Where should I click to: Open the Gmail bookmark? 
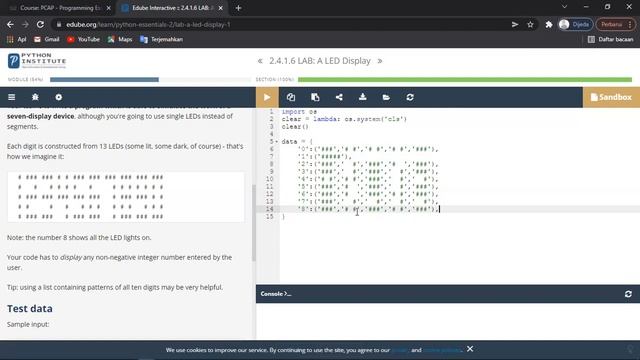click(47, 40)
